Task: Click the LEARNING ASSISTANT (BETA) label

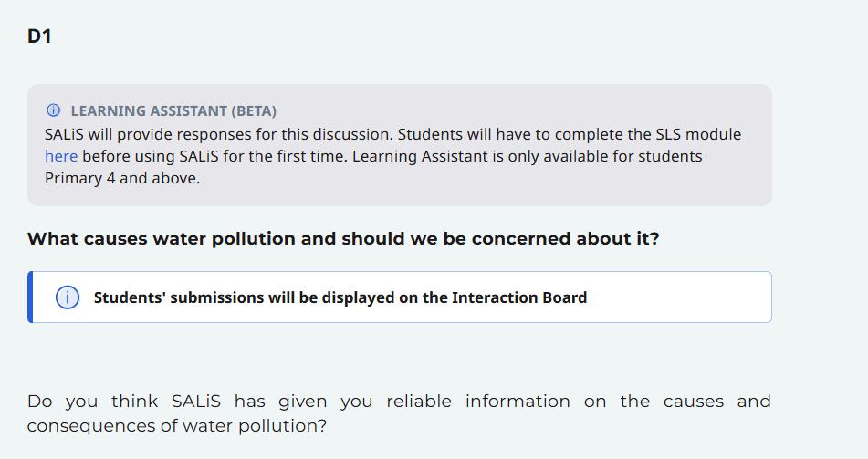Action: (173, 111)
